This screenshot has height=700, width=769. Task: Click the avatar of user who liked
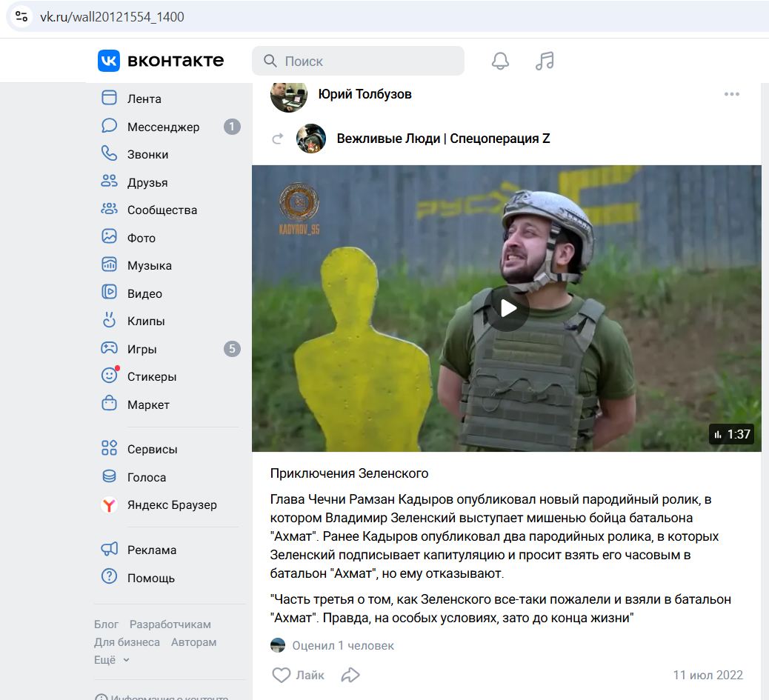[278, 645]
